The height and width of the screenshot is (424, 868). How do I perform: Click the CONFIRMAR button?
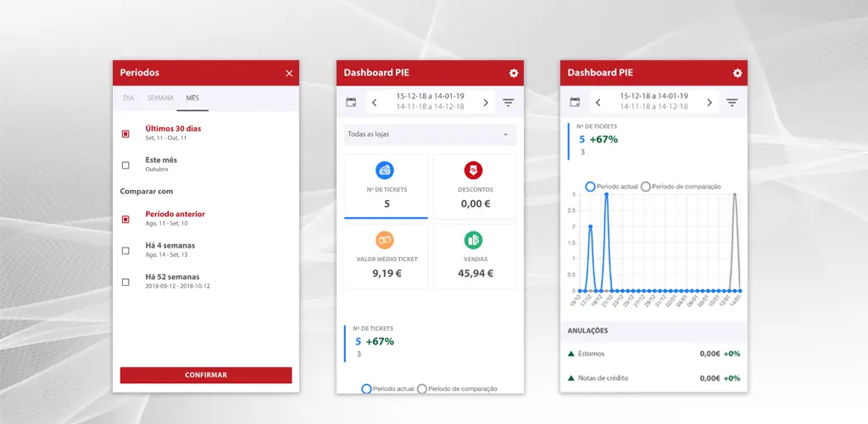[x=206, y=375]
